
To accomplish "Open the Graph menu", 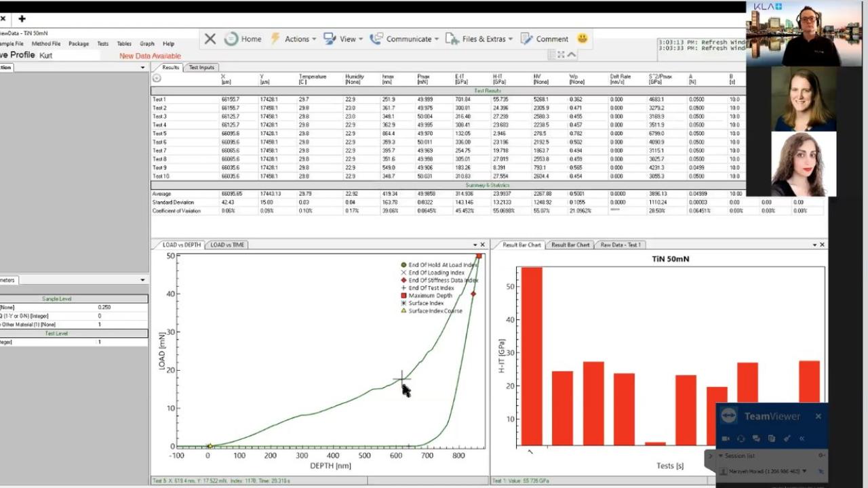I will 147,43.
